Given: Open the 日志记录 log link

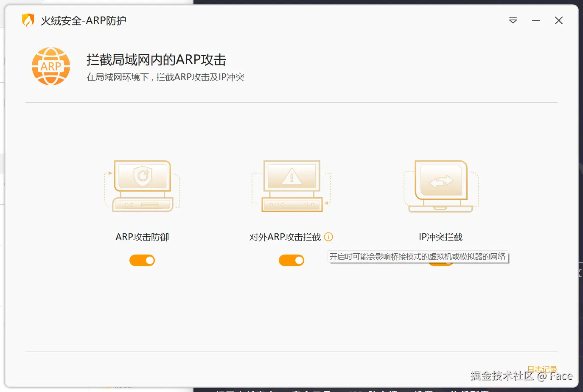Looking at the screenshot, I should coord(542,370).
